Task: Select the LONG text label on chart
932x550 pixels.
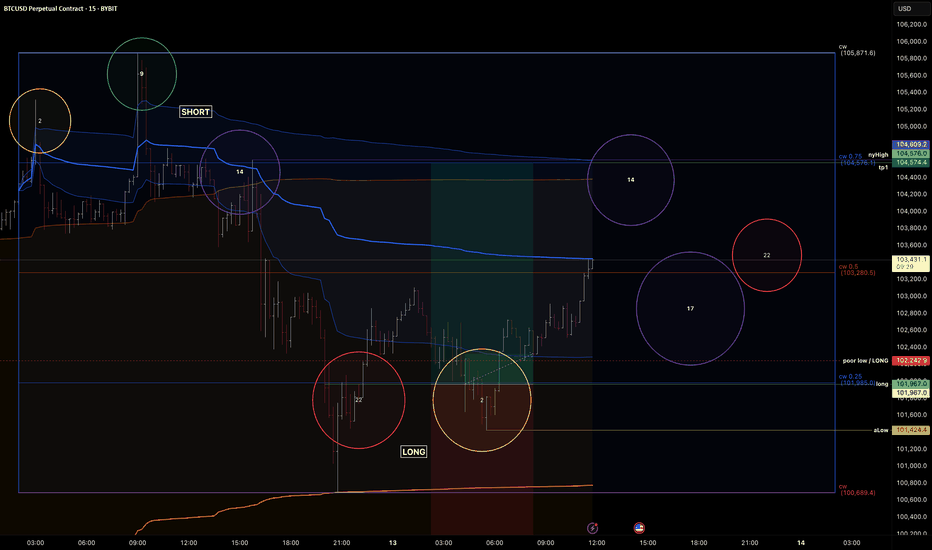Action: [x=414, y=452]
